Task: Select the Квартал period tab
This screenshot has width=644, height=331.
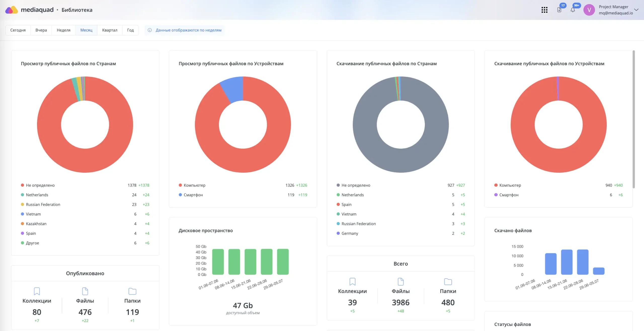Action: coord(110,30)
